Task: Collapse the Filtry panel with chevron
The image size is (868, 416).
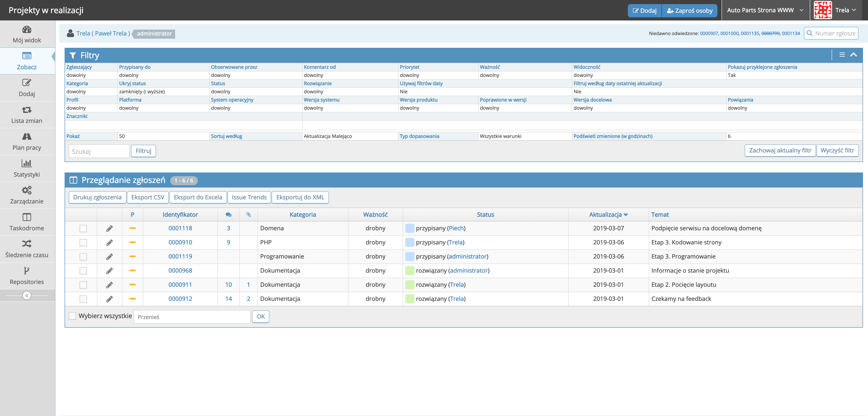Action: 853,55
